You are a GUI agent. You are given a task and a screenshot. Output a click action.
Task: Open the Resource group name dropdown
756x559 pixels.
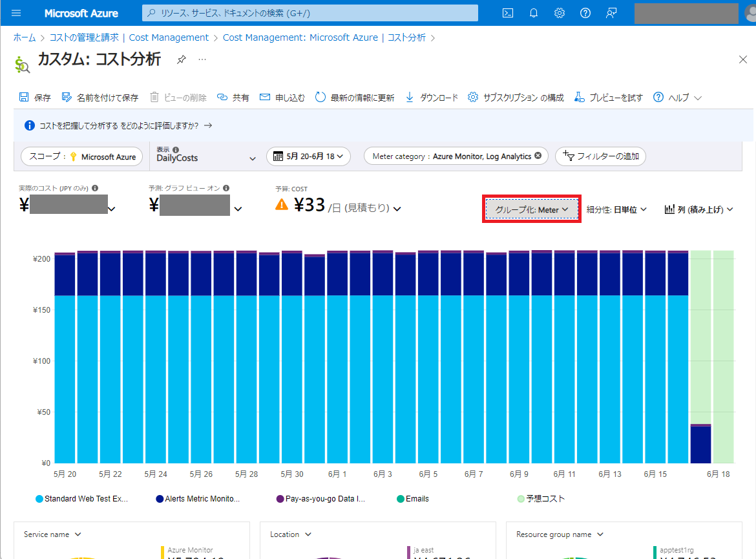click(x=560, y=534)
